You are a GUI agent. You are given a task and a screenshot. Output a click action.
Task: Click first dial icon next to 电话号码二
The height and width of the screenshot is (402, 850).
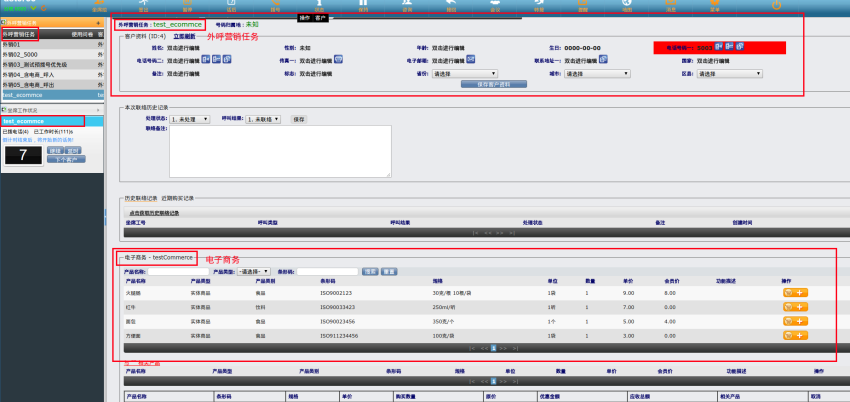206,59
